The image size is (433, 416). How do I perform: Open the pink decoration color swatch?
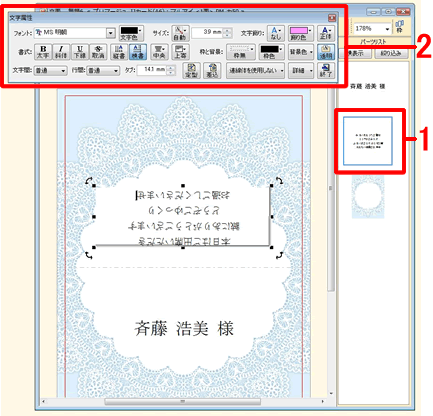(x=301, y=33)
